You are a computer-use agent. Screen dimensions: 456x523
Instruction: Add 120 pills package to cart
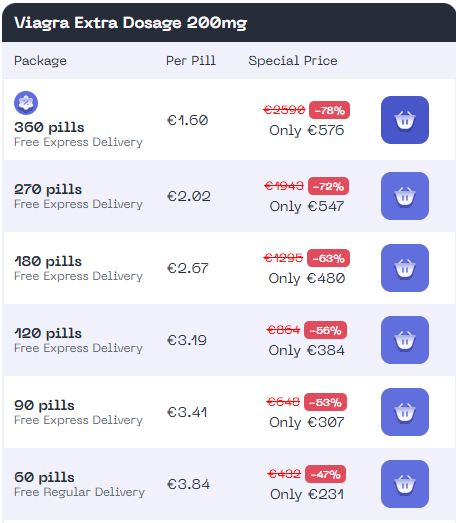tap(405, 340)
